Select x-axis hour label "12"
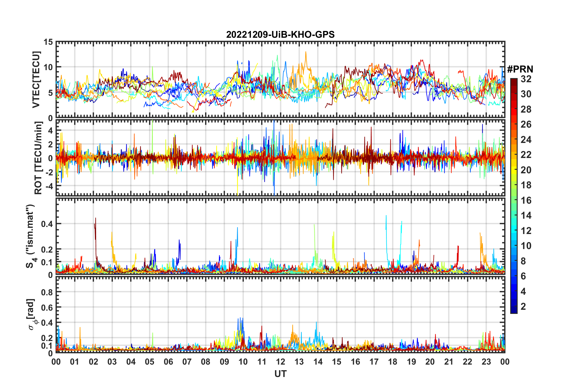 point(280,362)
